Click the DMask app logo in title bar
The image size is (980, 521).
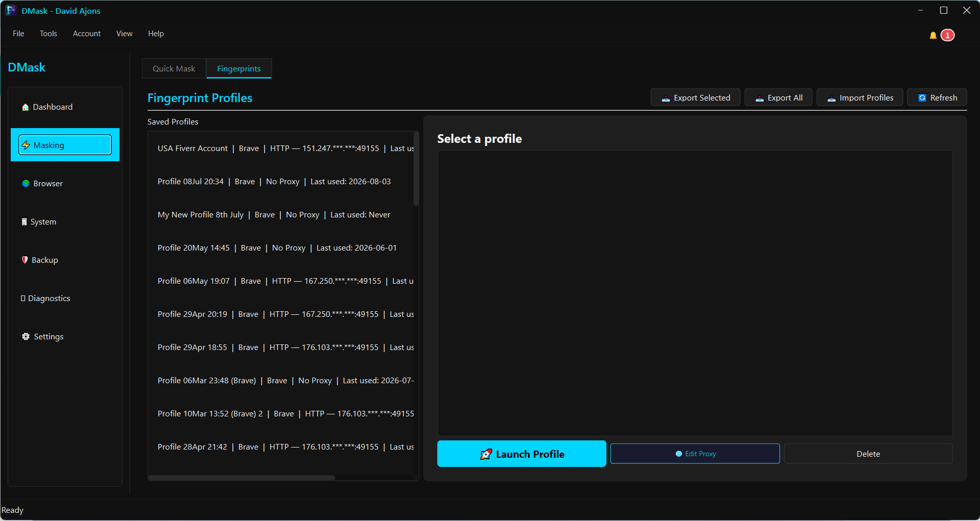[x=11, y=11]
